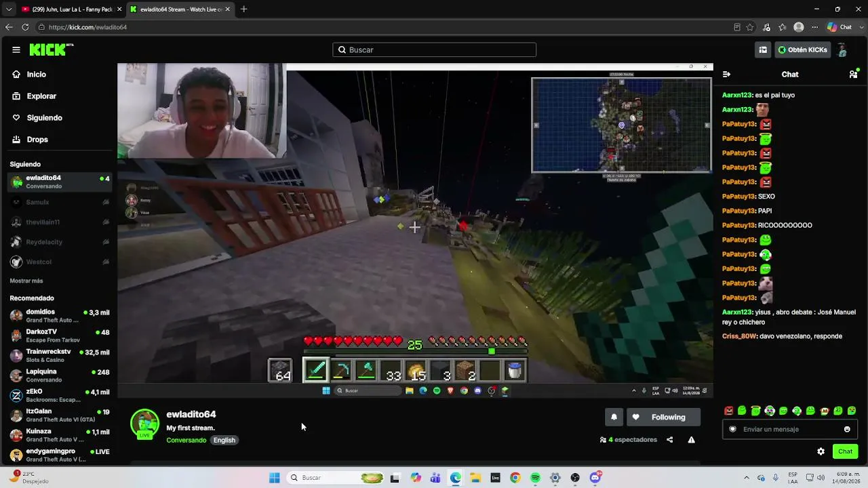
Task: Open OBS Studio from the Windows taskbar
Action: coord(575,478)
